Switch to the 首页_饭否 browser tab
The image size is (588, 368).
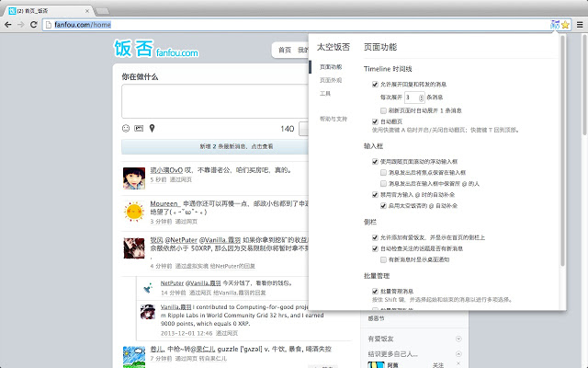49,11
